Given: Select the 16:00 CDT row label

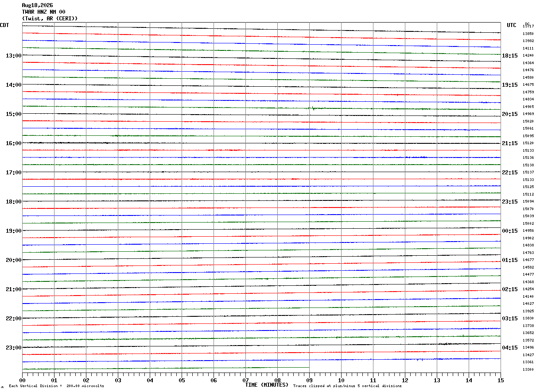Looking at the screenshot, I should [x=14, y=143].
